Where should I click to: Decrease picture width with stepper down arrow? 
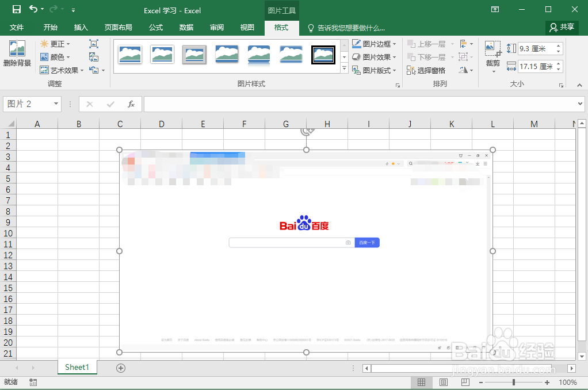[x=559, y=70]
